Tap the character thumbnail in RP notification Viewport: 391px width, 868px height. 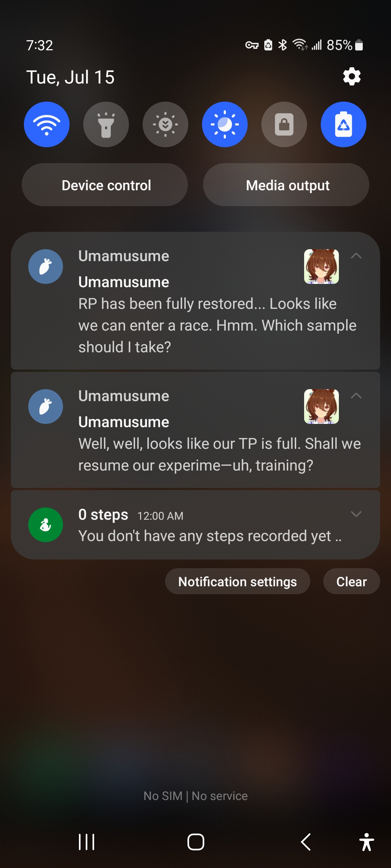[321, 267]
